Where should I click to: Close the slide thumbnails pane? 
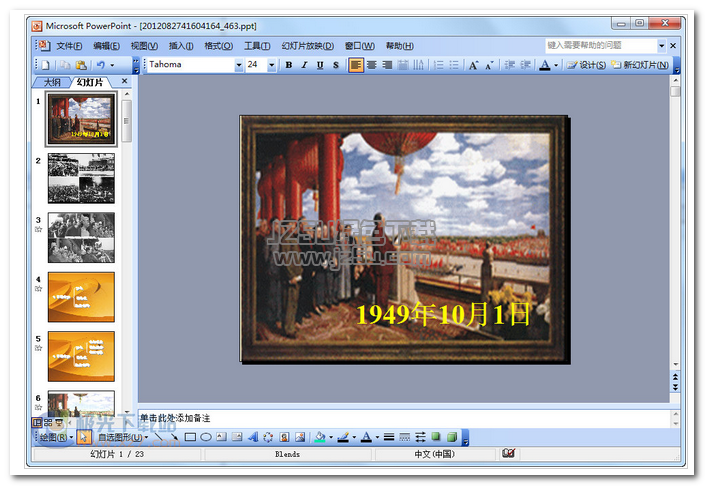tap(125, 81)
